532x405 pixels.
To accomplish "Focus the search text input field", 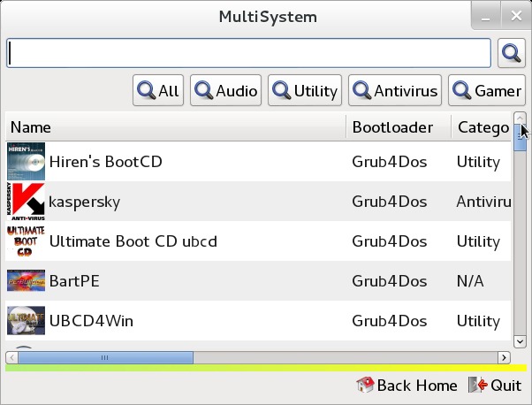I will point(248,53).
